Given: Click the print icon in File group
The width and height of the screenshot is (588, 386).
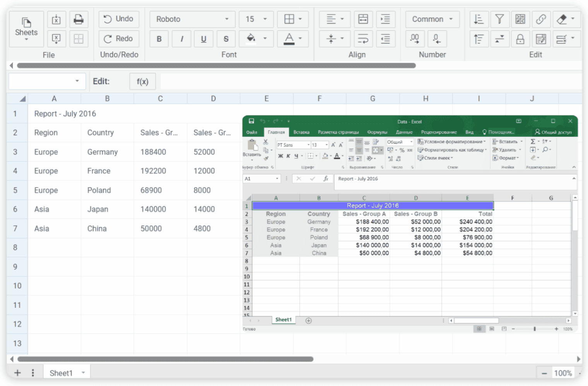Looking at the screenshot, I should [79, 19].
